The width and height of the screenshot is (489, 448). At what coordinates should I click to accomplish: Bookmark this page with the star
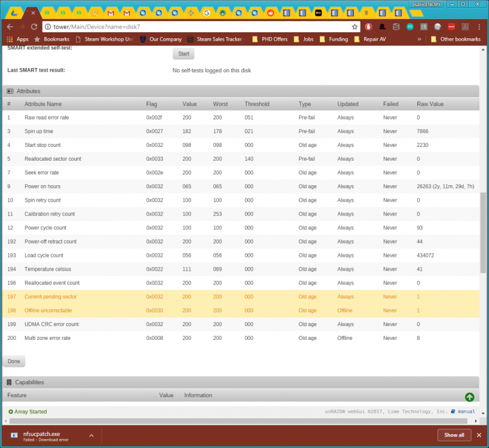pyautogui.click(x=354, y=27)
